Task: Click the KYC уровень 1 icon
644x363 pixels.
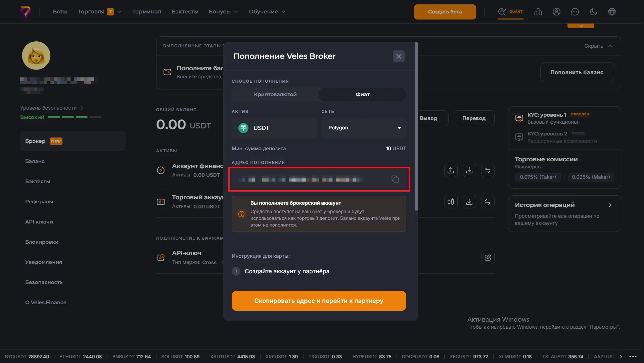Action: (519, 118)
